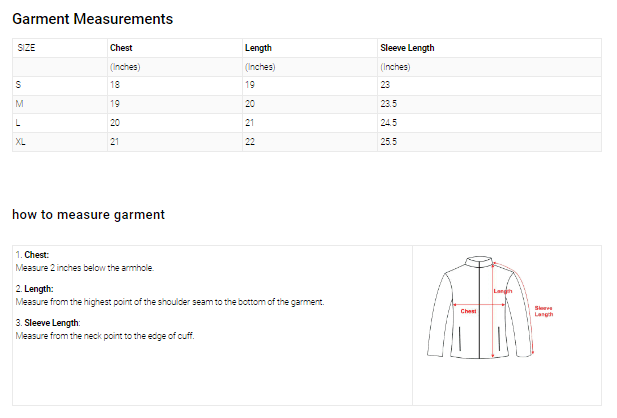Viewport: 617px width, 418px height.
Task: Click the Garment Measurements heading
Action: point(92,19)
